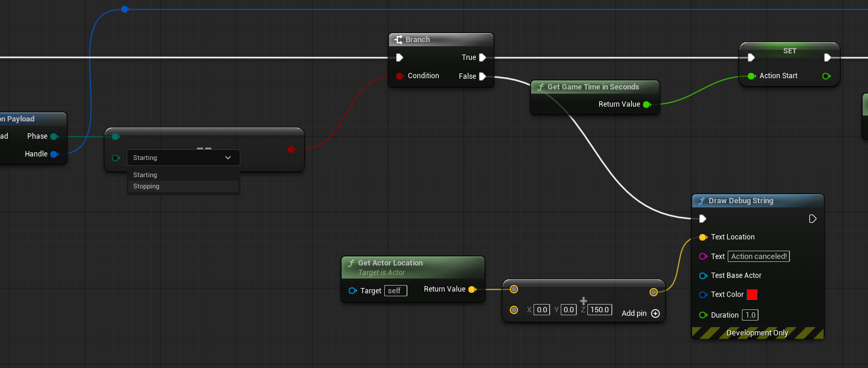This screenshot has height=368, width=868.
Task: Edit the Z value 150.0 field
Action: (x=600, y=309)
